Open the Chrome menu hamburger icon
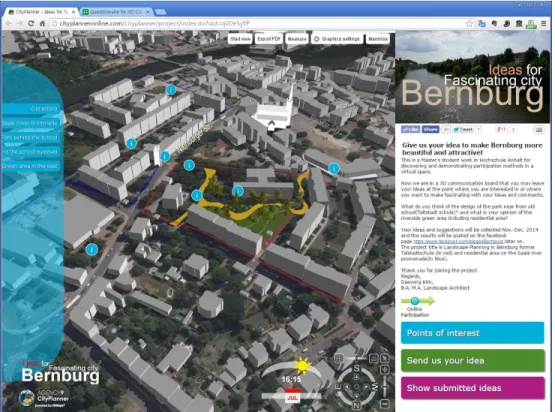This screenshot has width=555, height=412. coord(544,23)
